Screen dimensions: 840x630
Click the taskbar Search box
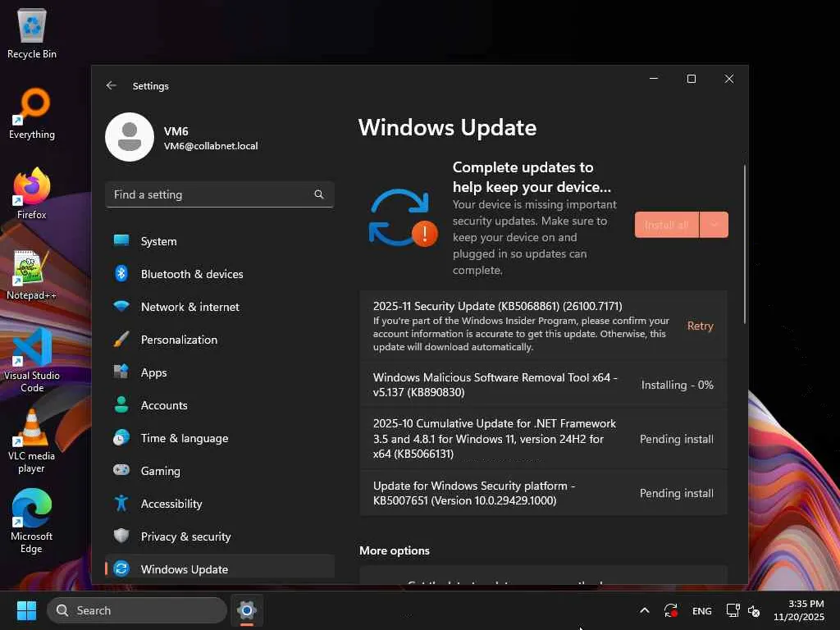pos(137,610)
